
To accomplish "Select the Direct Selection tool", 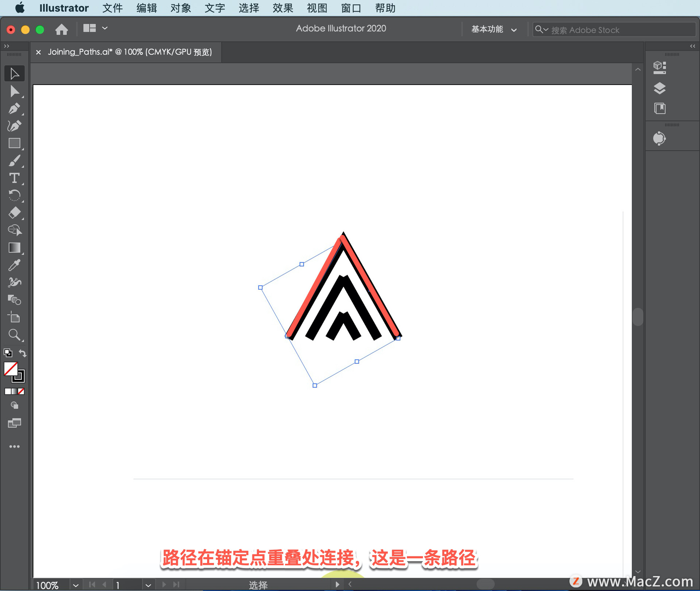I will click(x=14, y=91).
